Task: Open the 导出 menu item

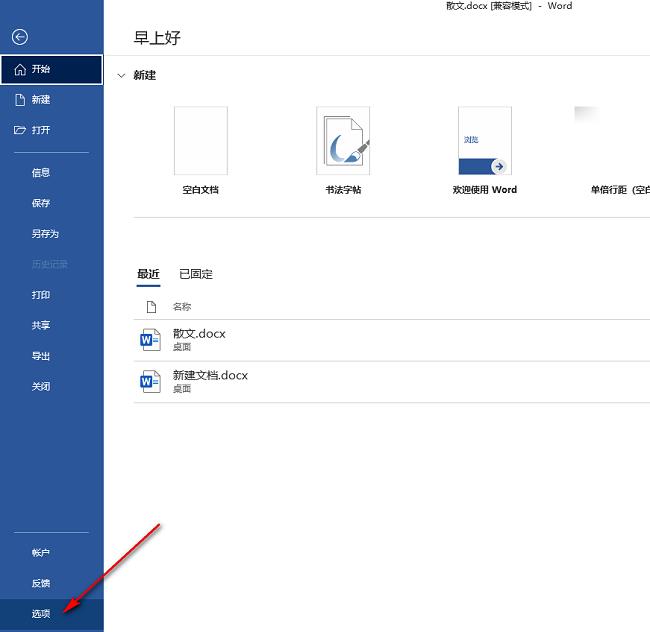Action: point(52,356)
